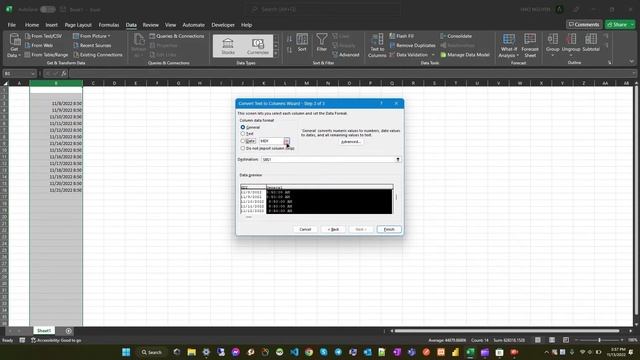Click Finish to complete the wizard
640x360 pixels.
389,229
